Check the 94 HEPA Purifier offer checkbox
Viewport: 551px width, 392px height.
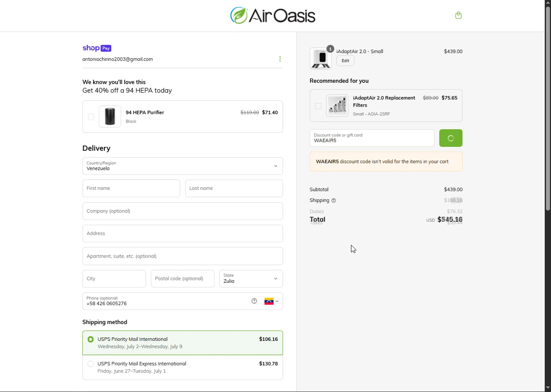91,117
